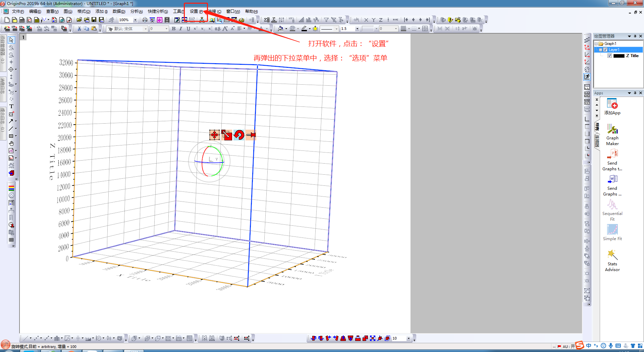This screenshot has height=352, width=644.
Task: Open the line width 1.5 dropdown
Action: coord(357,29)
